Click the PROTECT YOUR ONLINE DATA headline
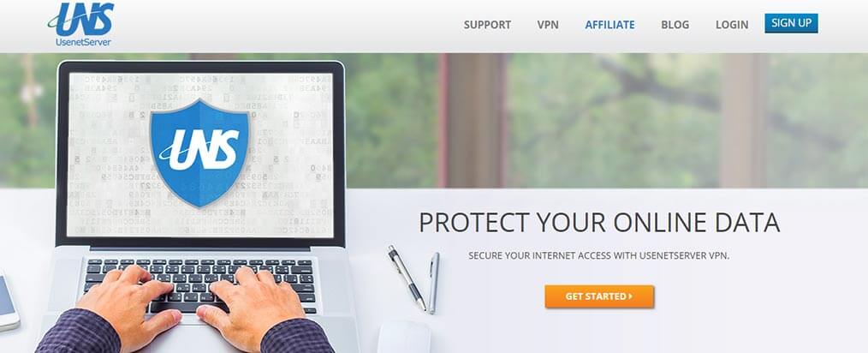 coord(599,222)
